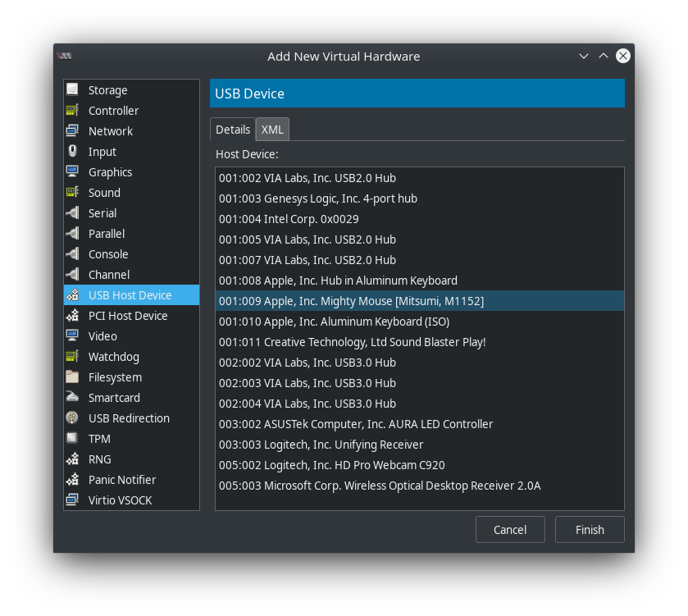Click the Input mouse icon

tap(72, 152)
